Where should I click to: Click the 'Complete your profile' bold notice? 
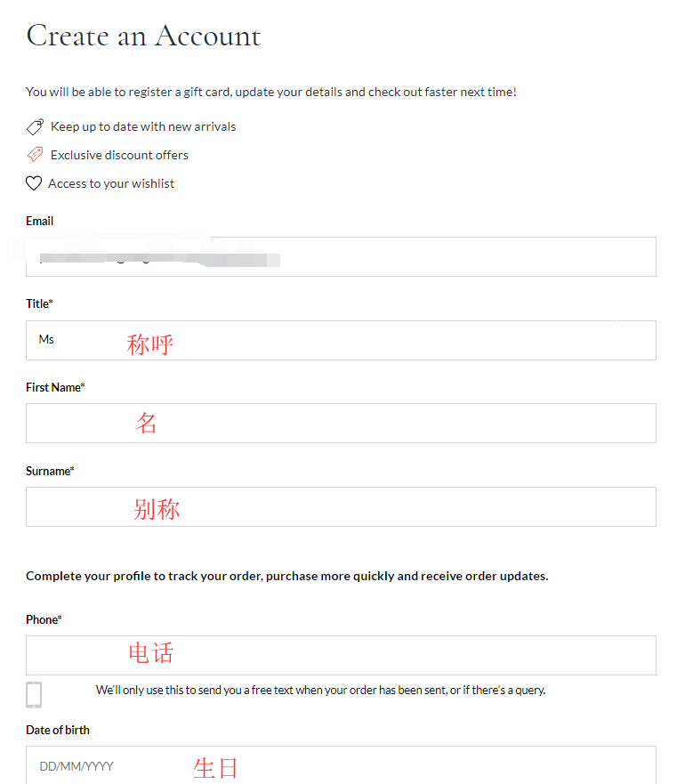286,576
